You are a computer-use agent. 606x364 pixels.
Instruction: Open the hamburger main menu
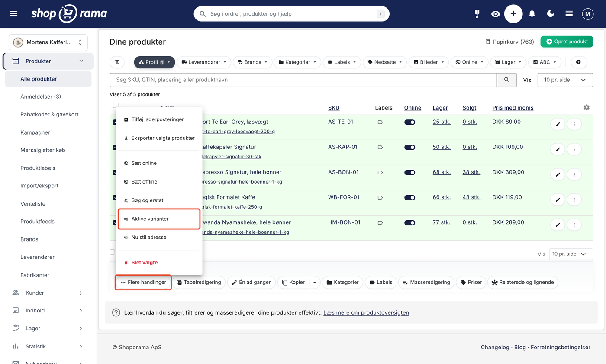(x=14, y=14)
